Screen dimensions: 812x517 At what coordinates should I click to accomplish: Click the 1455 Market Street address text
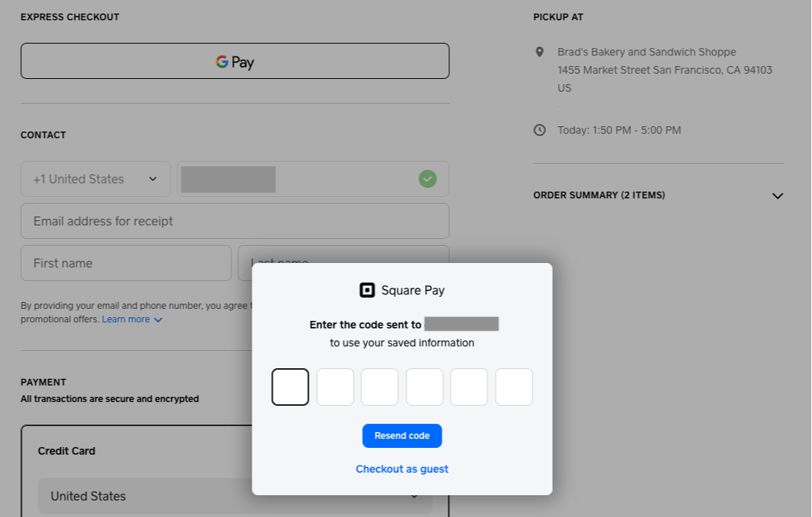(665, 70)
